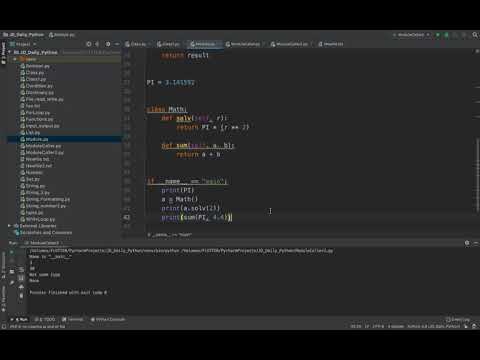Open Functions.py in the project tree

[36, 119]
